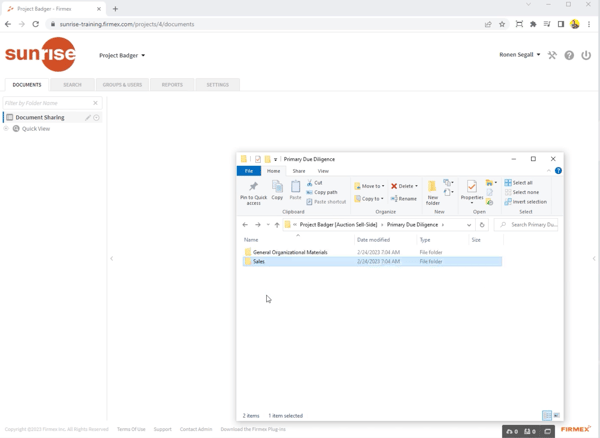This screenshot has height=438, width=600.
Task: Switch to the View ribbon tab
Action: [x=323, y=171]
